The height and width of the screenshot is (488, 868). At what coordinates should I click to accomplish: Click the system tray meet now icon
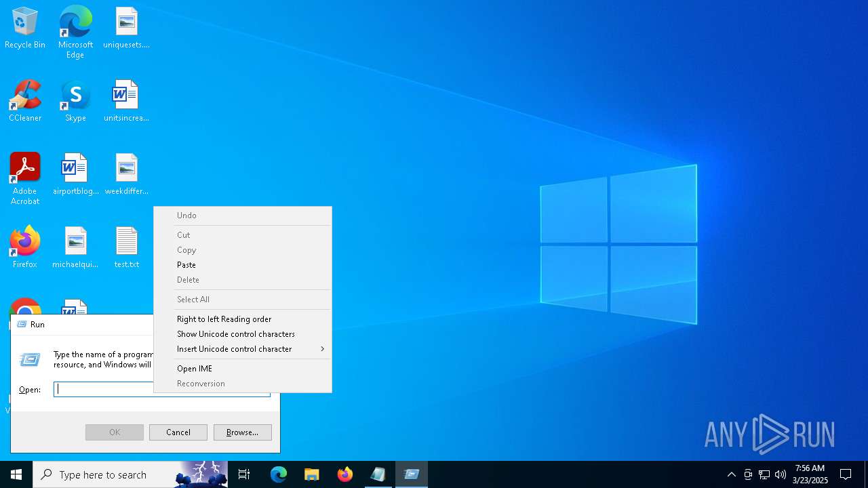748,474
